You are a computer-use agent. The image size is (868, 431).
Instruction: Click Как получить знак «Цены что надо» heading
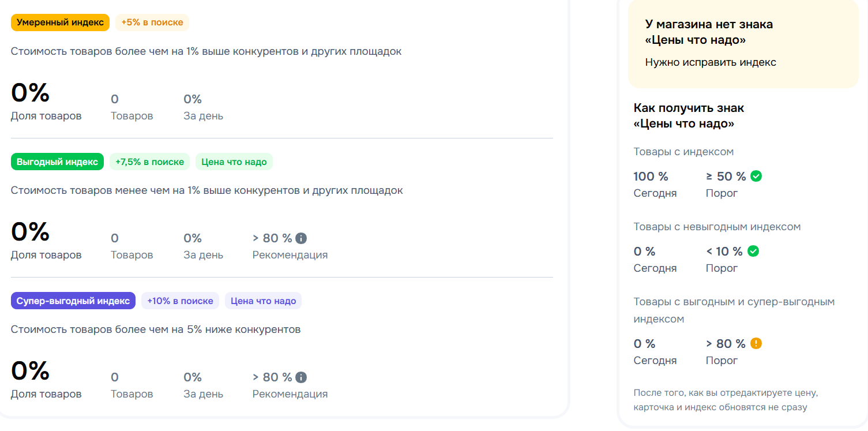click(689, 115)
